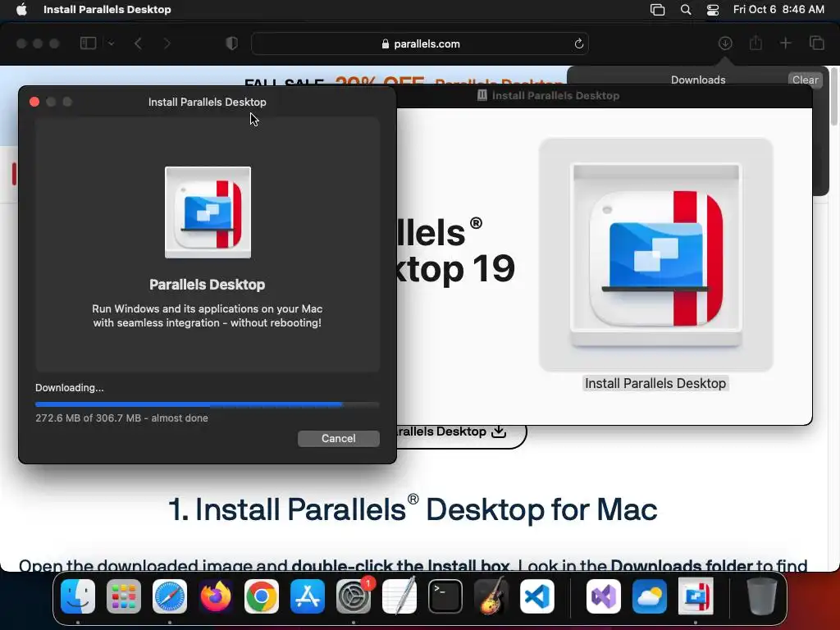
Task: Open Terminal from the Dock
Action: tap(445, 596)
